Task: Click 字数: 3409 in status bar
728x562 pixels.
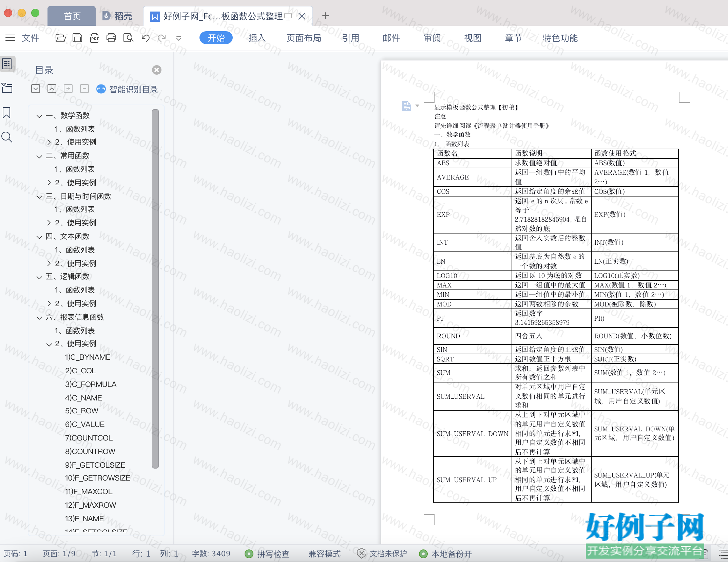Action: click(211, 554)
